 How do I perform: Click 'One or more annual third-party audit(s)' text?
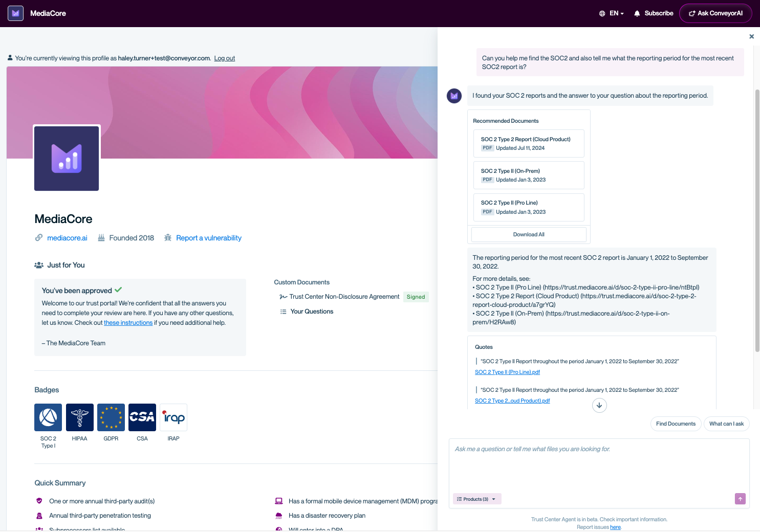pos(102,501)
